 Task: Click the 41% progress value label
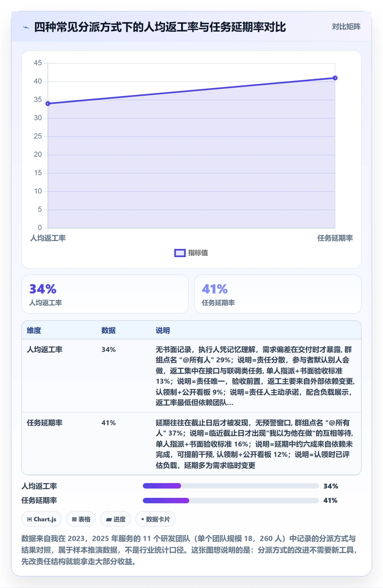pyautogui.click(x=330, y=500)
